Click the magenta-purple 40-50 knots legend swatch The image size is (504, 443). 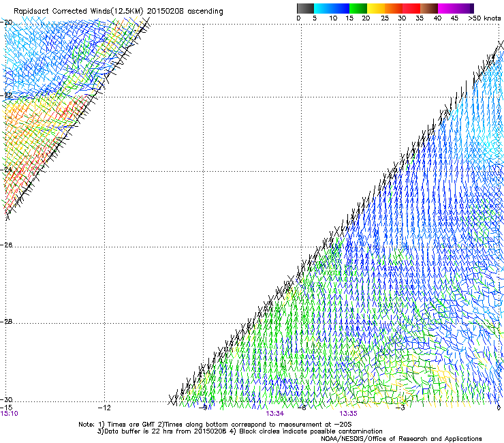[456, 8]
